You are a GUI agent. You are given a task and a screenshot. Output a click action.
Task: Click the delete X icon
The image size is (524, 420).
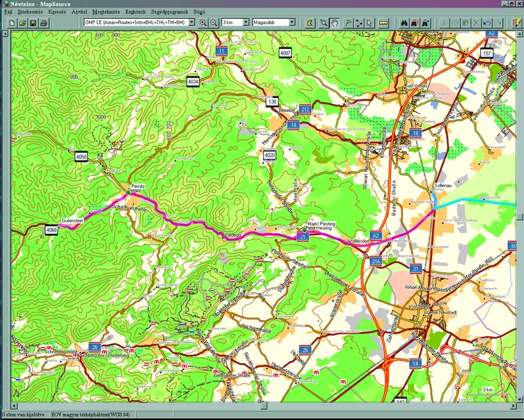pyautogui.click(x=476, y=23)
